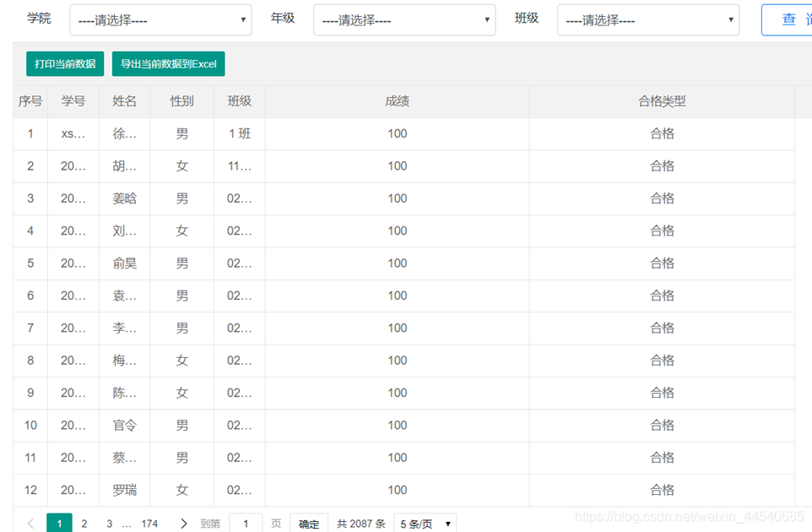Image resolution: width=812 pixels, height=532 pixels.
Task: Click 导出当前数据到Excel button
Action: click(168, 63)
